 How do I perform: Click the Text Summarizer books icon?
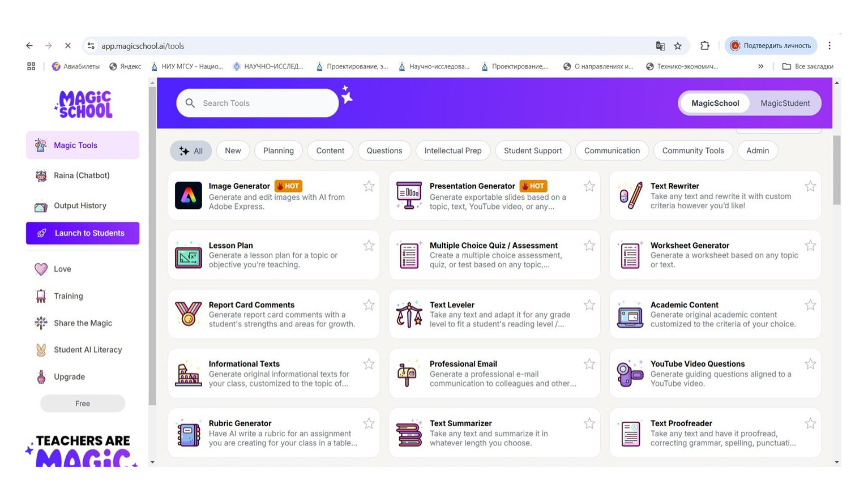[409, 433]
